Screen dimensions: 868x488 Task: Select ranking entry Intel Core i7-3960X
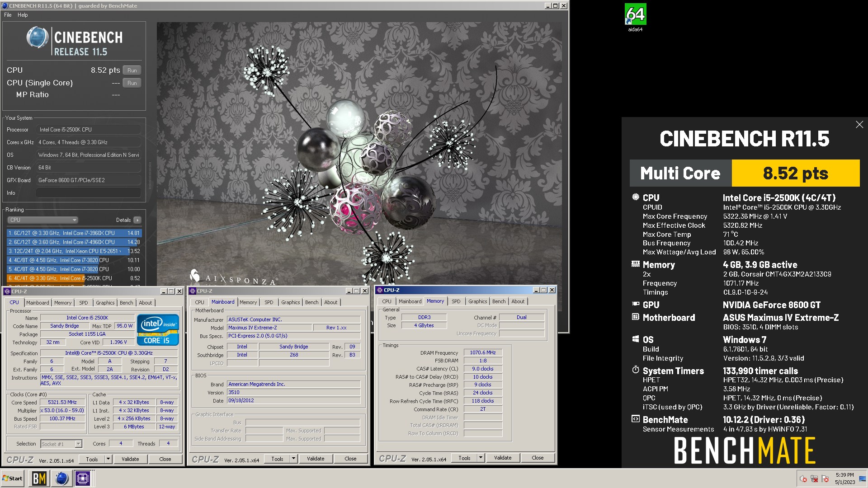[x=74, y=233]
